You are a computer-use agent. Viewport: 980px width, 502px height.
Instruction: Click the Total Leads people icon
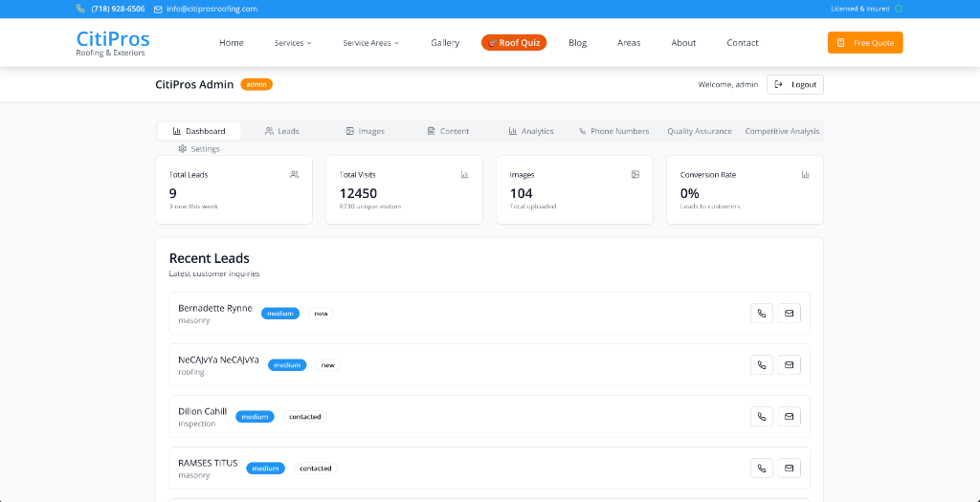tap(294, 175)
